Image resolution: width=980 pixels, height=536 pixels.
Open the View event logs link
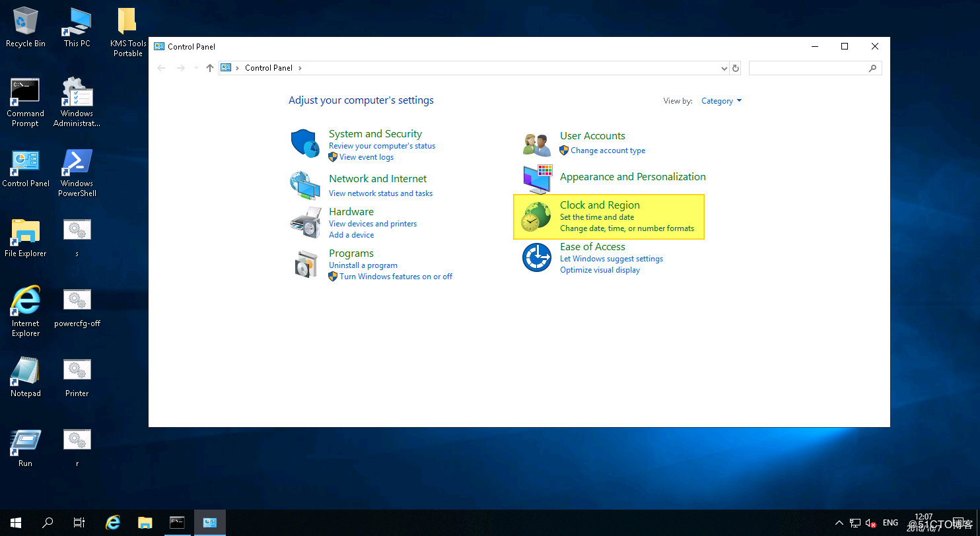[x=367, y=157]
